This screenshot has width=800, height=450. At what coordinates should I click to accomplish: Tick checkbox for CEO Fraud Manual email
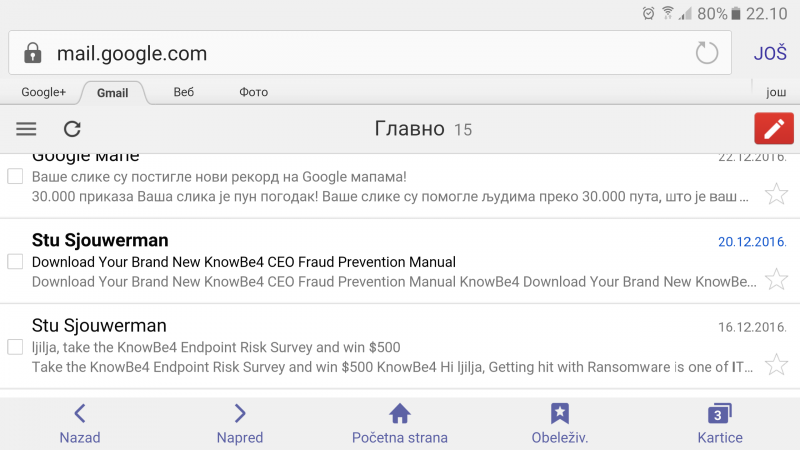15,262
